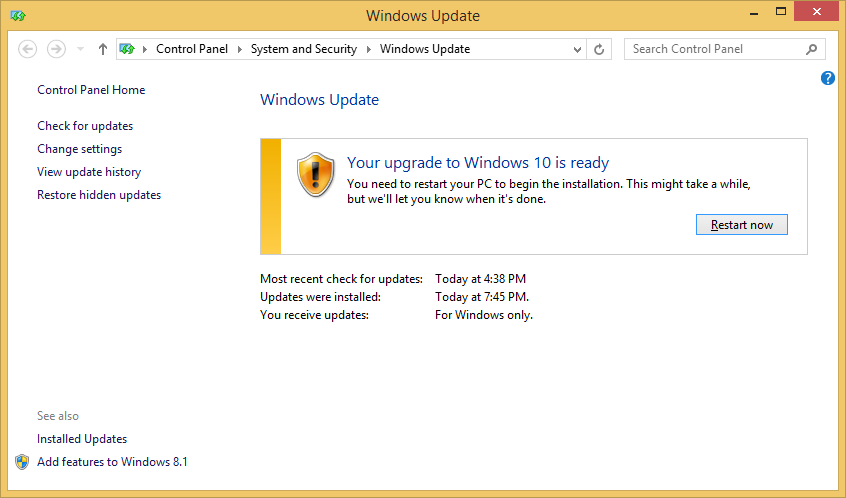
Task: Open Control Panel Home
Action: tap(91, 90)
